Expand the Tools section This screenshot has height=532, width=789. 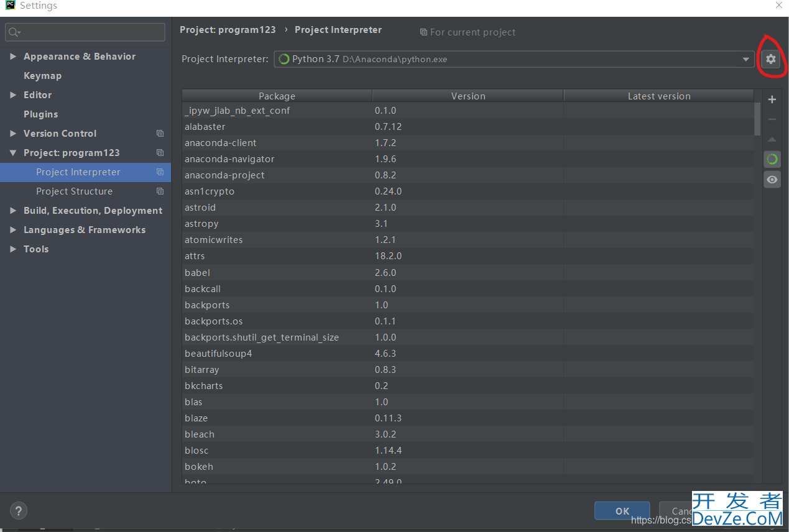click(13, 249)
